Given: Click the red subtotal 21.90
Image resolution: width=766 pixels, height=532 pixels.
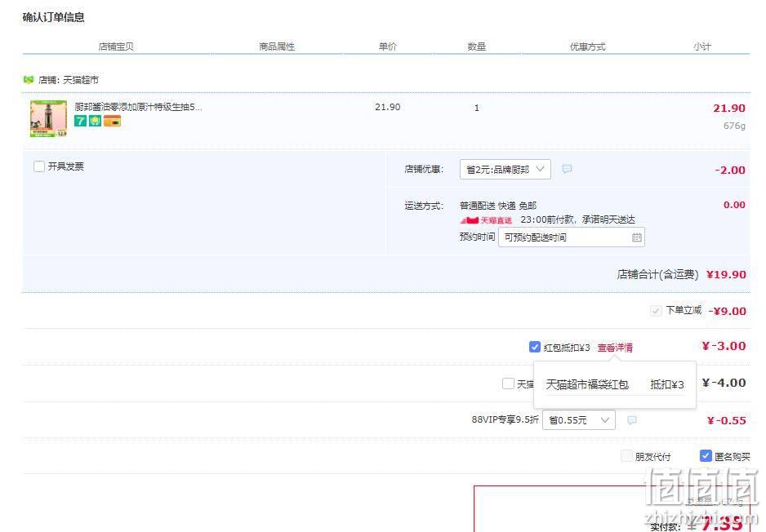Looking at the screenshot, I should click(x=729, y=109).
